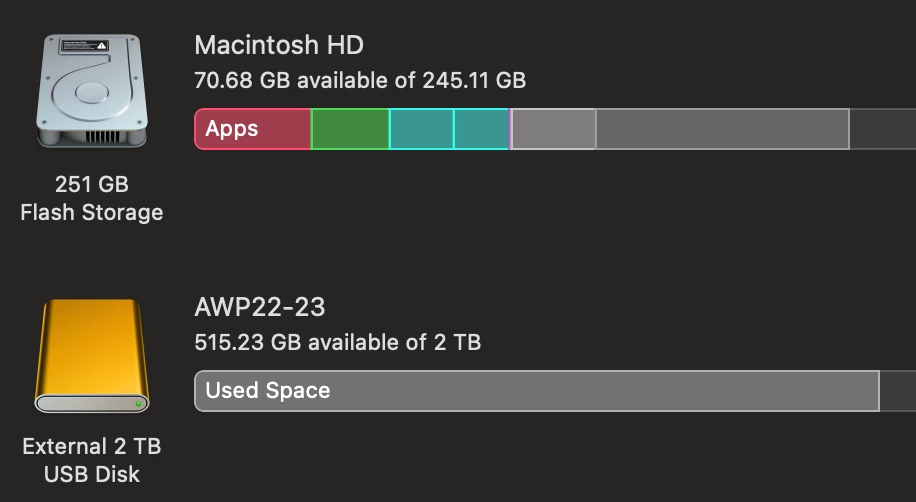Click the 515.23 GB available text
Viewport: 916px width, 502px height.
click(x=338, y=343)
